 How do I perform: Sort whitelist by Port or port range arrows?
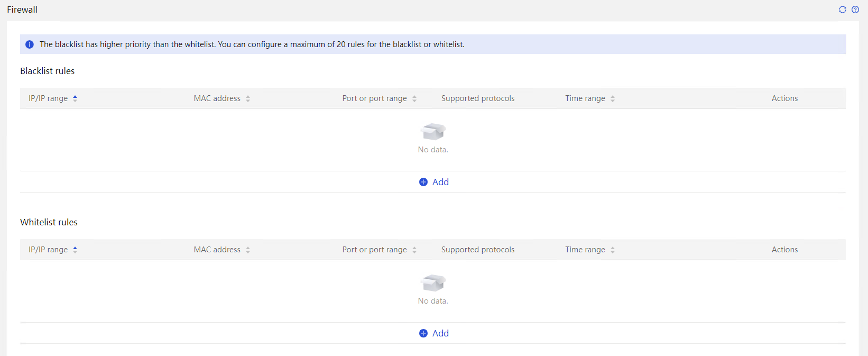click(x=414, y=250)
